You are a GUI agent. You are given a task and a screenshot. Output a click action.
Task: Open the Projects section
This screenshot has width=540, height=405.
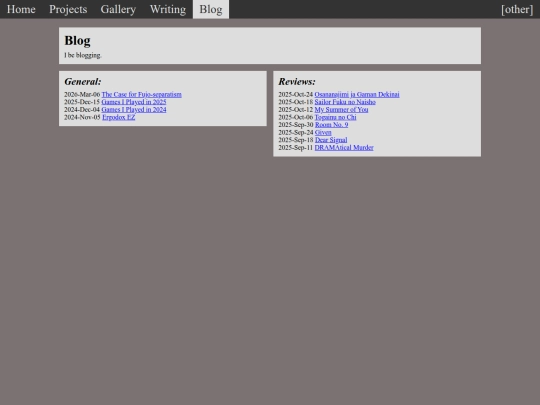tap(68, 9)
